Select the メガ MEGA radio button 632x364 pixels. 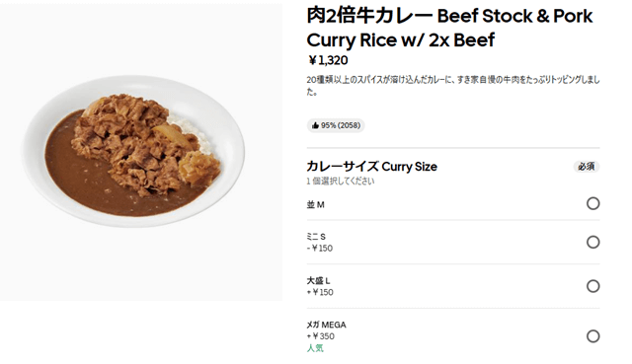(592, 336)
